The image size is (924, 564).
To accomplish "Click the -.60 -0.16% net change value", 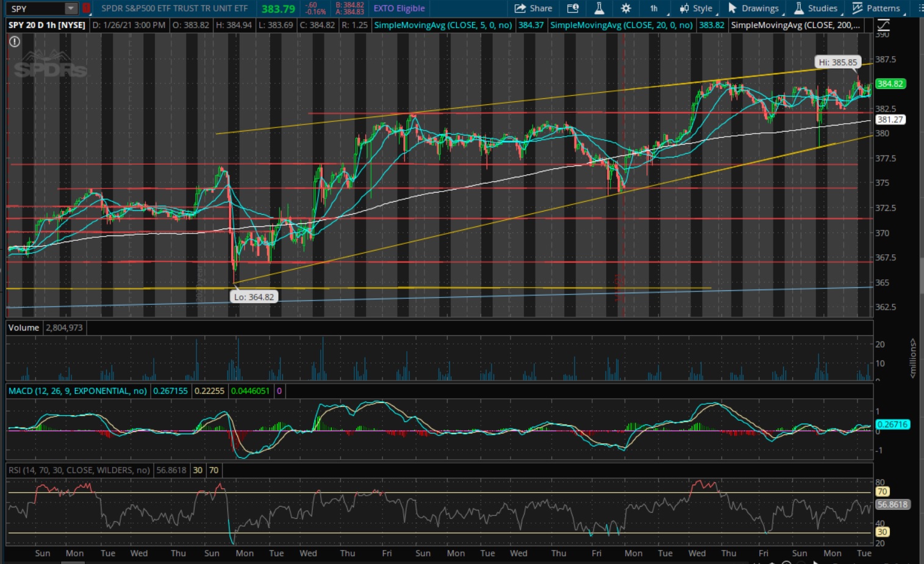I will tap(315, 9).
